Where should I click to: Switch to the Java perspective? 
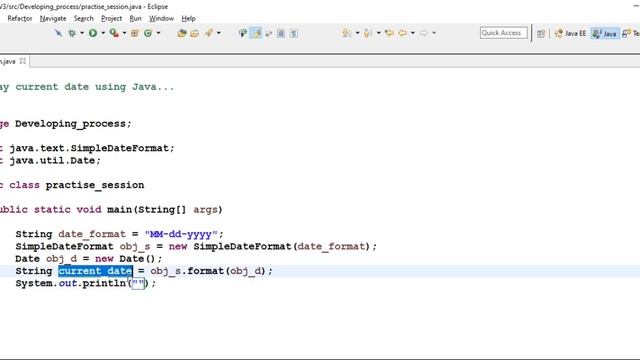604,33
